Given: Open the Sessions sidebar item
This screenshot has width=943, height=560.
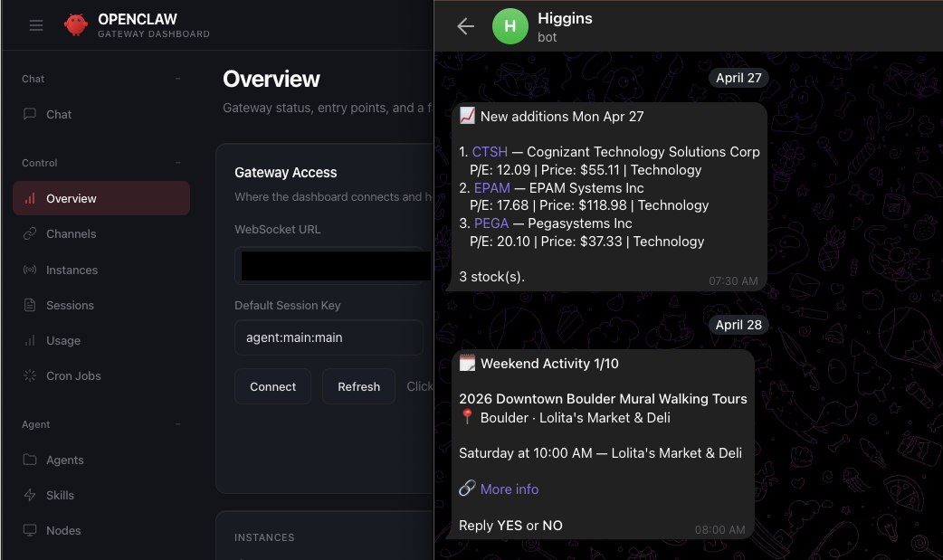Looking at the screenshot, I should coord(101,305).
